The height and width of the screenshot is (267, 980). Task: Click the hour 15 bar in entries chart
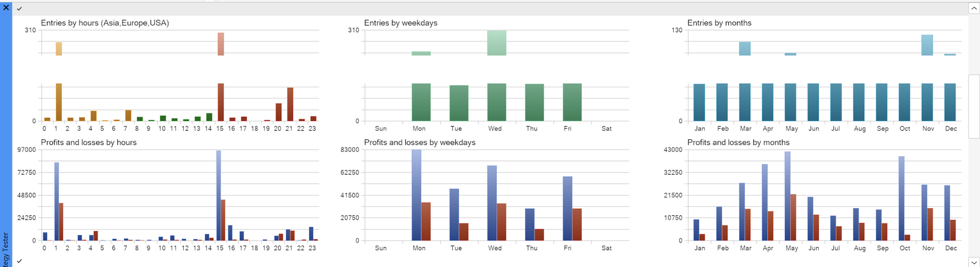point(220,102)
